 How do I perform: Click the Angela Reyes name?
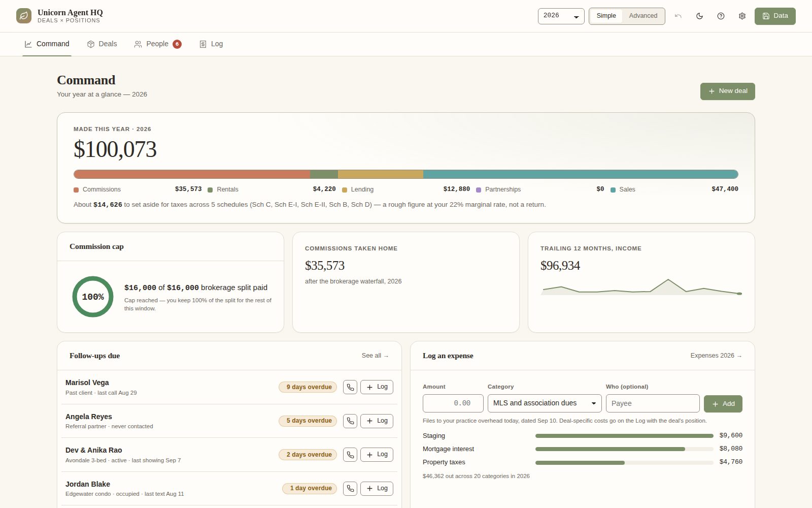point(89,417)
